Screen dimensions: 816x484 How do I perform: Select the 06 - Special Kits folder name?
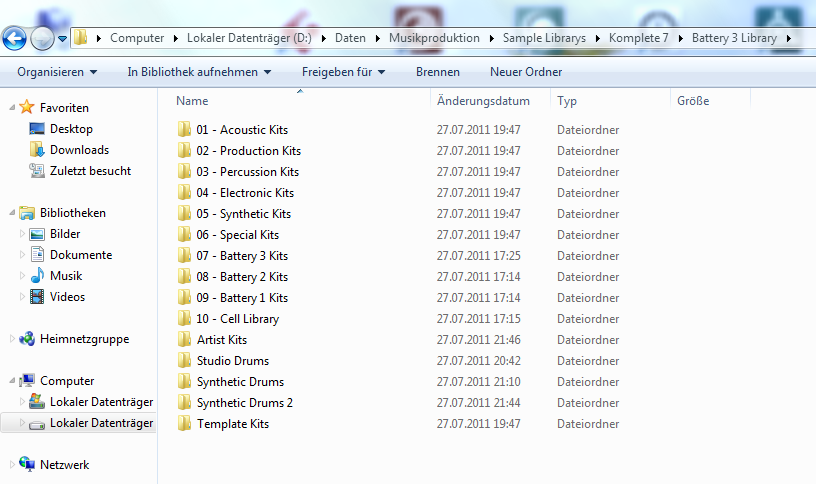click(x=237, y=235)
